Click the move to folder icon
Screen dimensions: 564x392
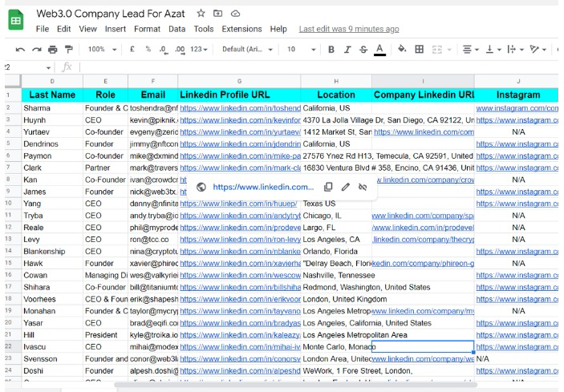217,14
